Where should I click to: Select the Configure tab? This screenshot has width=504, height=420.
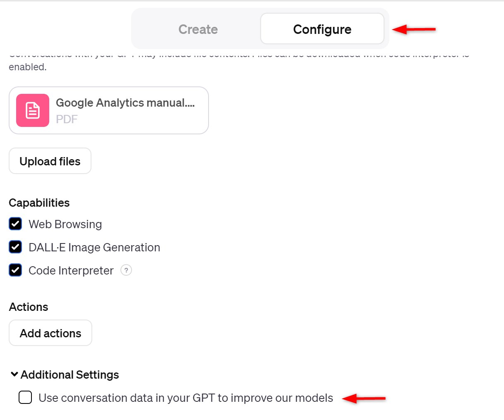tap(322, 29)
